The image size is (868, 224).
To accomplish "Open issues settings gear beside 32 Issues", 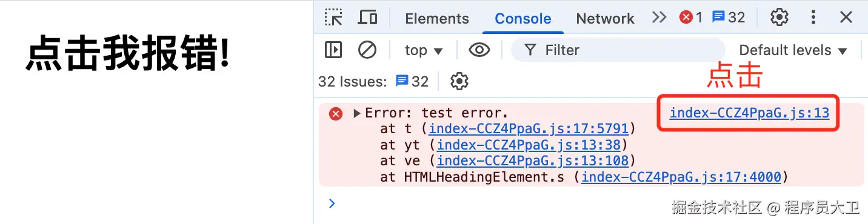I will (460, 81).
